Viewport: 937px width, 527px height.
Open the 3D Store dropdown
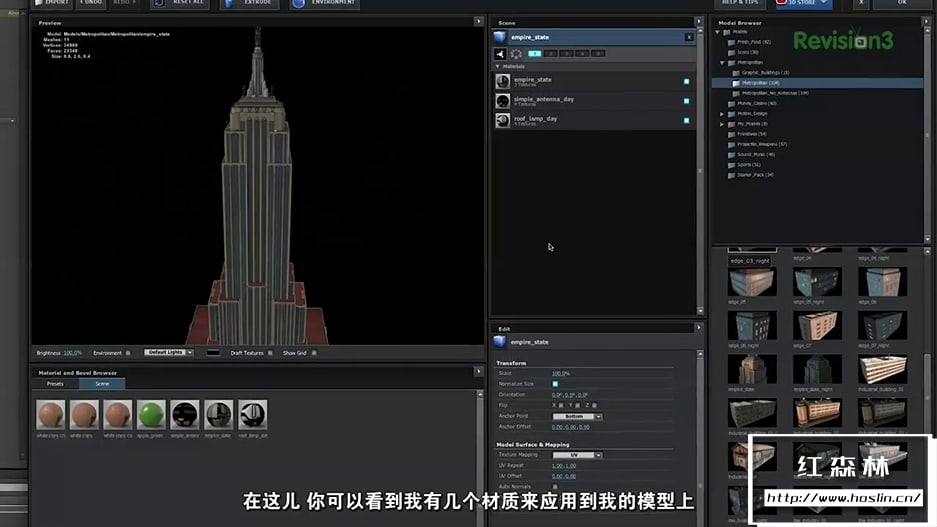point(803,3)
